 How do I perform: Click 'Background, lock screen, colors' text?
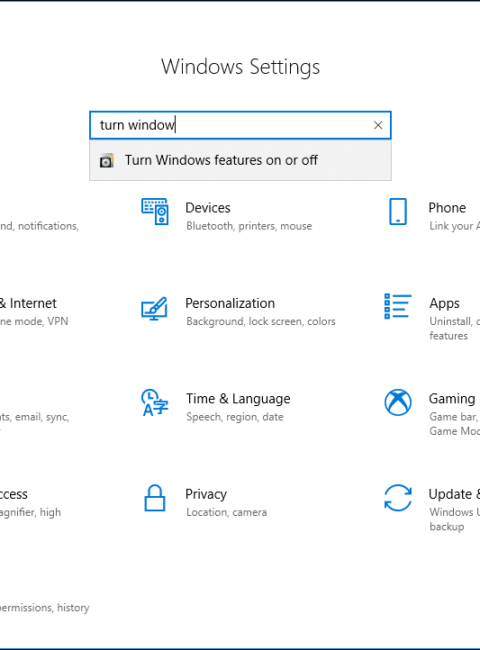(261, 321)
